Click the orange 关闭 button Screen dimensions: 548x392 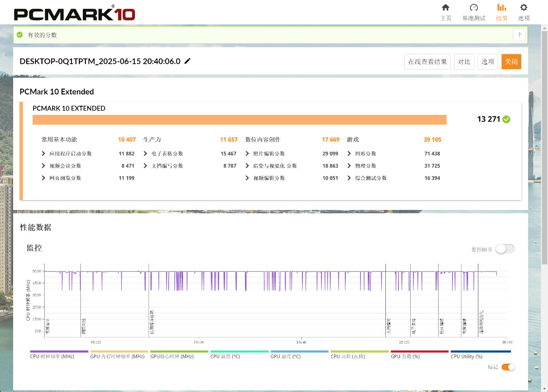511,62
